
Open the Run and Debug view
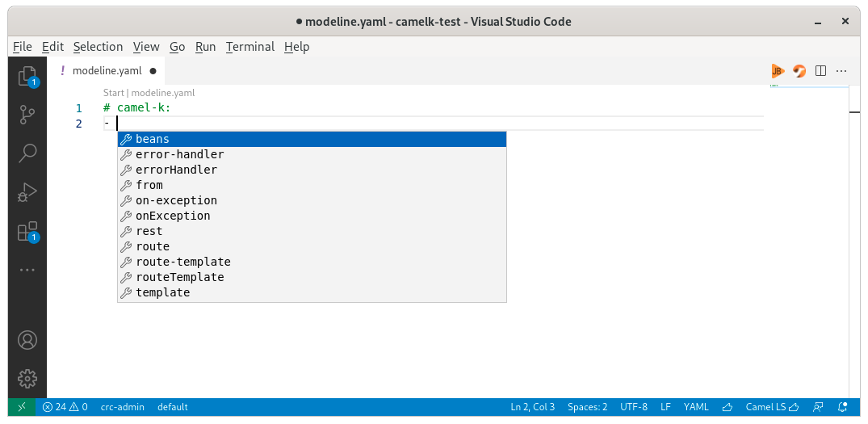pos(27,192)
